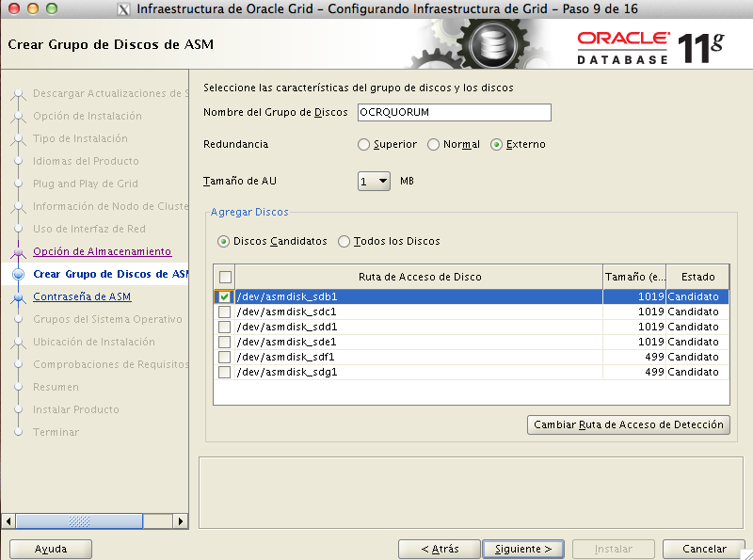Uncheck the /dev/asmdisk_sdb1 disk checkbox
The width and height of the screenshot is (753, 560).
(224, 296)
